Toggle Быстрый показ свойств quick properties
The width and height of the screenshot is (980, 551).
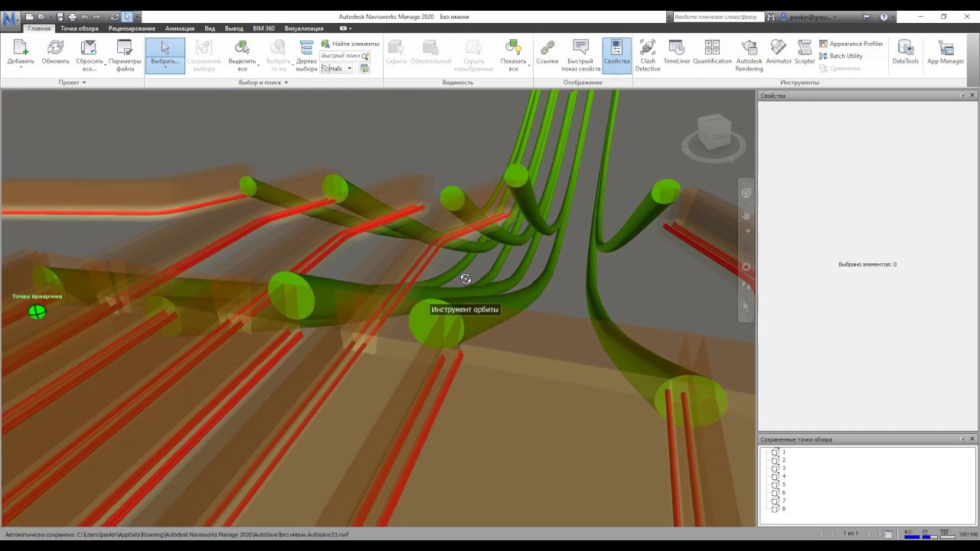point(581,55)
